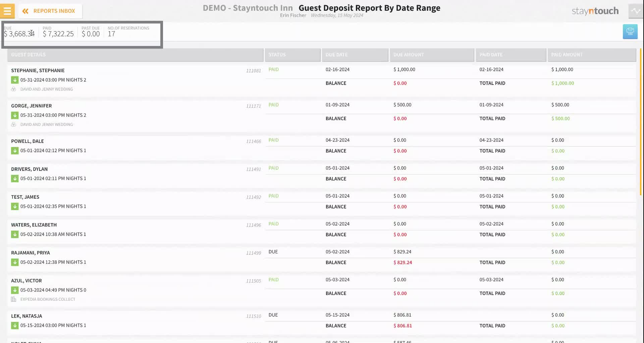Click the Paid Date column header
This screenshot has height=343, width=644.
click(511, 55)
